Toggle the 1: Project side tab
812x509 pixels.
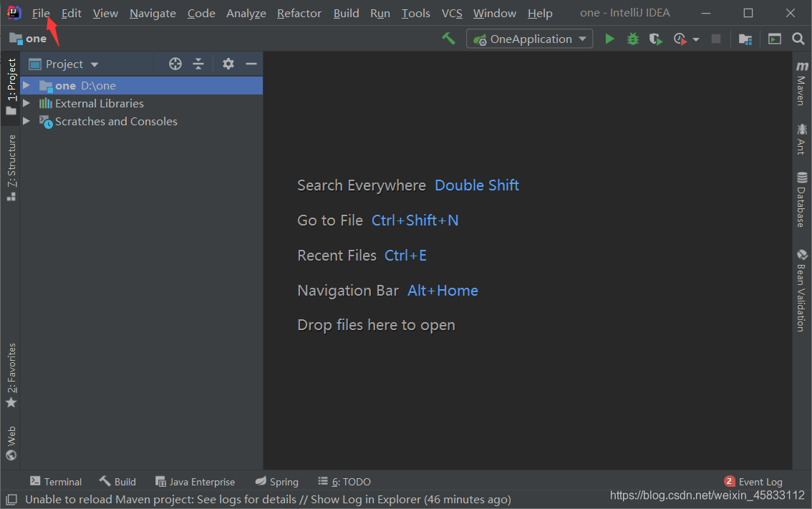click(11, 87)
